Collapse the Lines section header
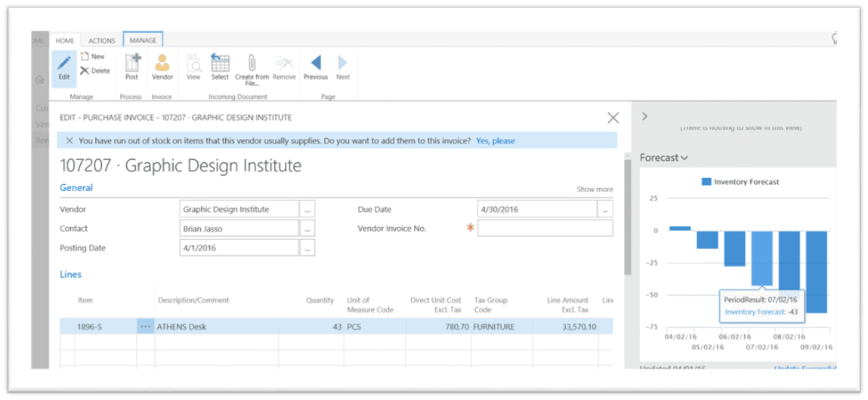868x400 pixels. 70,275
